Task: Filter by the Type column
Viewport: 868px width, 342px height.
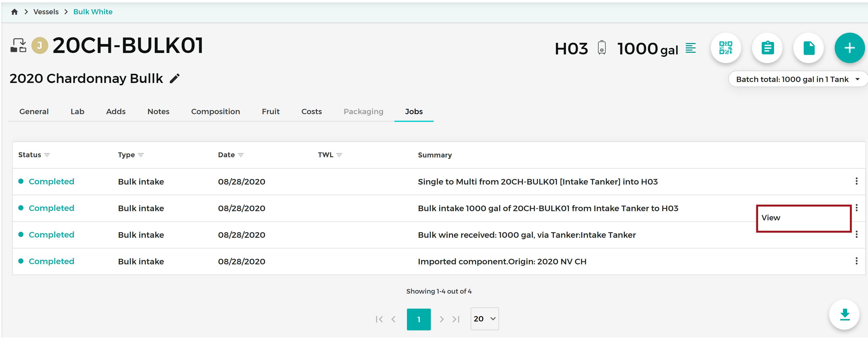Action: click(x=141, y=155)
